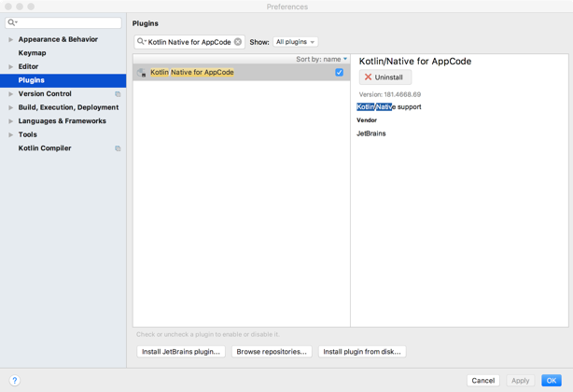Select the Tools tree item label

(x=27, y=134)
